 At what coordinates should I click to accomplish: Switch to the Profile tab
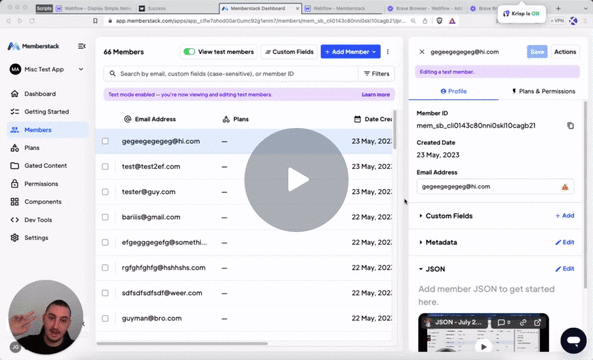click(453, 91)
